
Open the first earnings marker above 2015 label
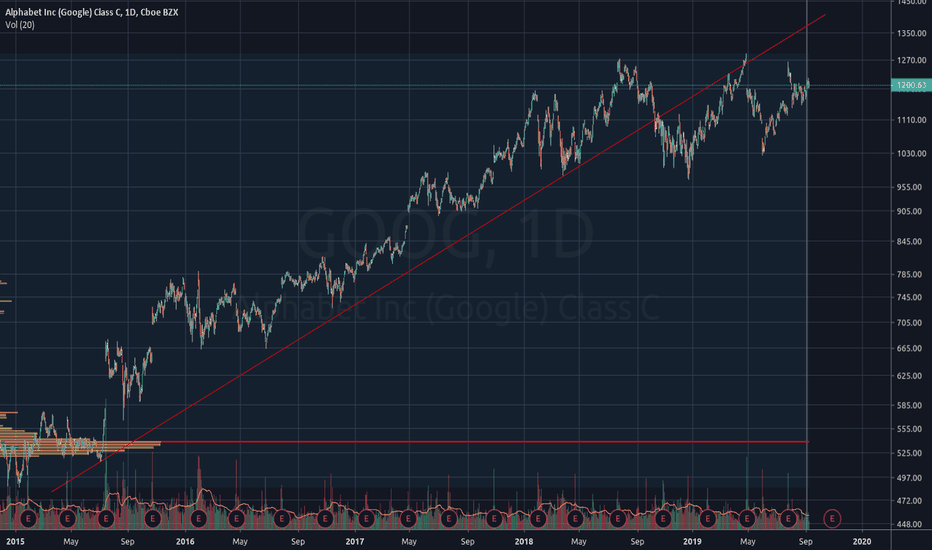(28, 519)
